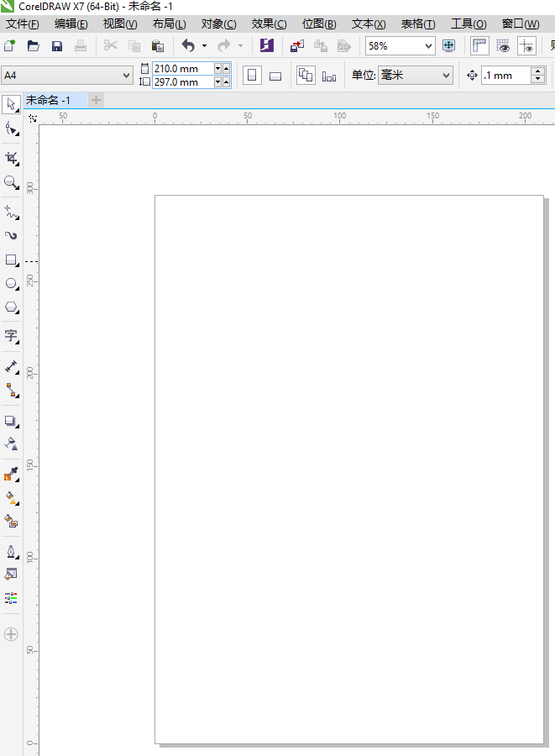Click the page width field 210.0 mm
This screenshot has height=756, width=555.
point(182,69)
